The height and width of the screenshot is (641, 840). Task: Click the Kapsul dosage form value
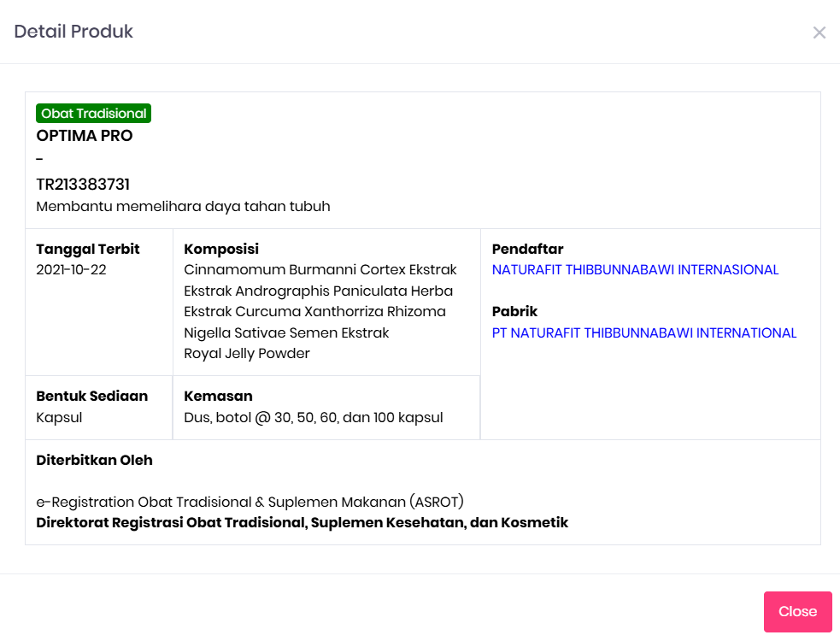pos(59,418)
